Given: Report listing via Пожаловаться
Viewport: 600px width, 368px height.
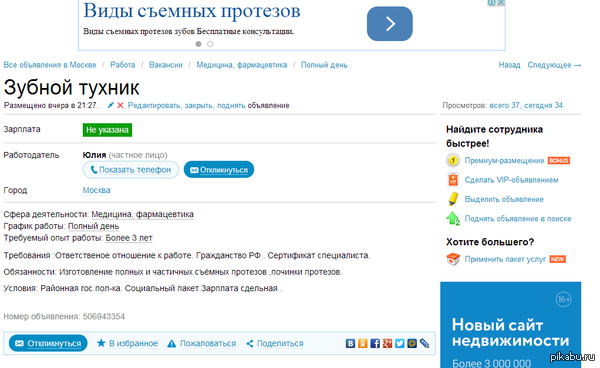Looking at the screenshot, I should 208,344.
